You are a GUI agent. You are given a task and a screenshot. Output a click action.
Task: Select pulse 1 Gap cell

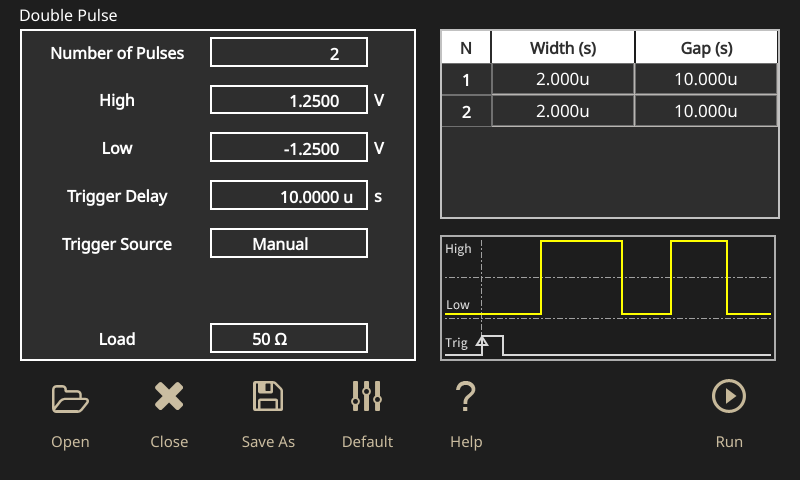[706, 80]
